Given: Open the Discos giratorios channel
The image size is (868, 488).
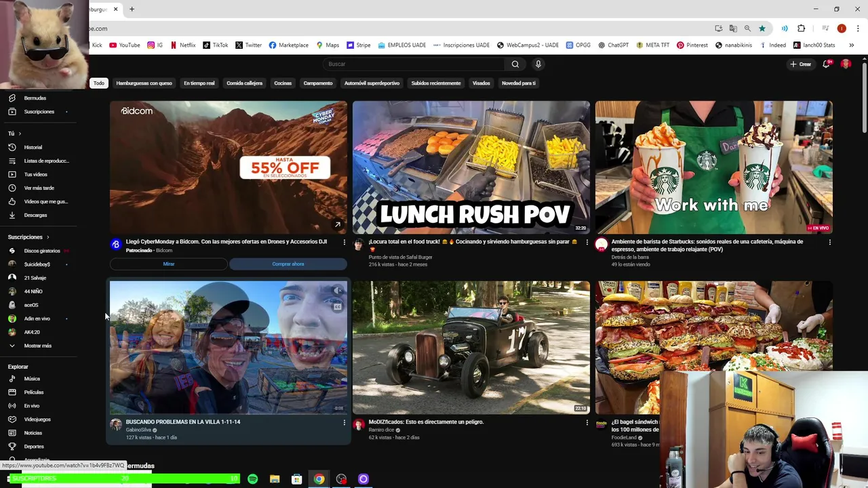Looking at the screenshot, I should click(x=39, y=251).
